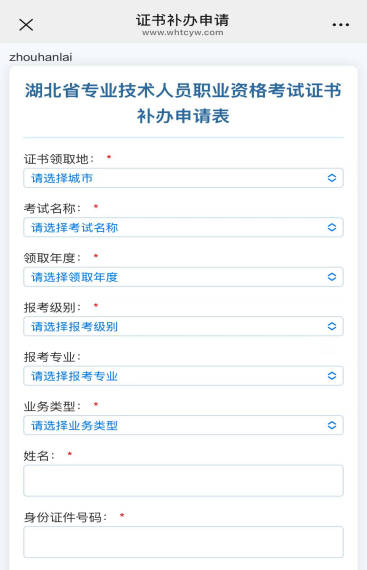367x570 pixels.
Task: Focus the 身份证件号码 input field
Action: click(x=184, y=542)
